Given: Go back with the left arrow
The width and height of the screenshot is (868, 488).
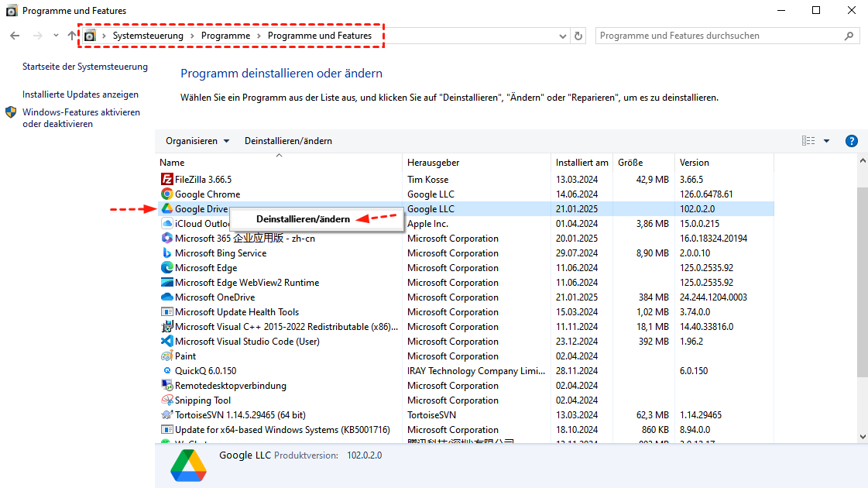Looking at the screenshot, I should (x=15, y=36).
